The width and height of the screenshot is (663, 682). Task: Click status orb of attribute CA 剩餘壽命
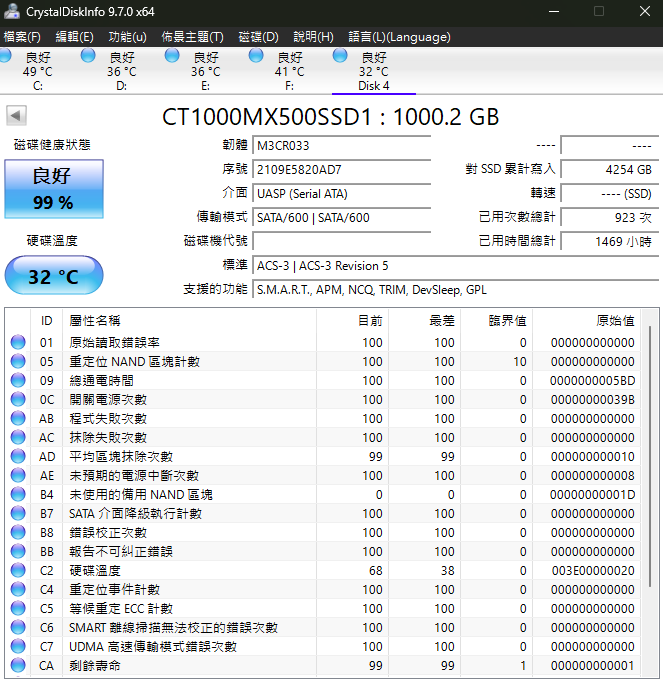pyautogui.click(x=18, y=665)
